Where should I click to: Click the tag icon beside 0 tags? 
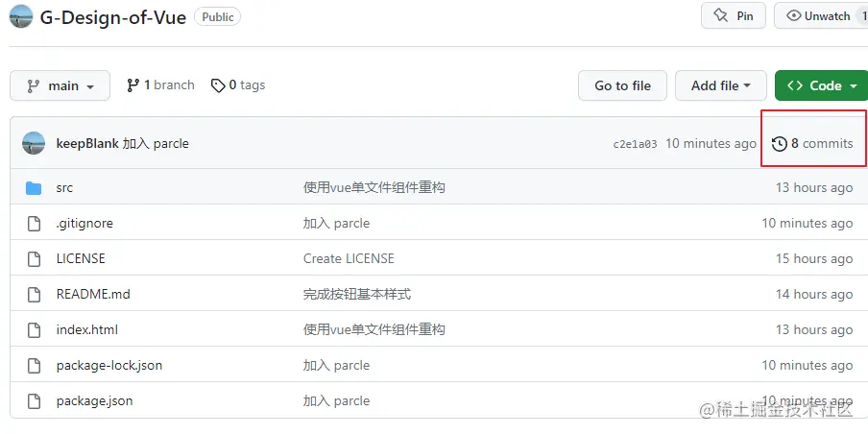pos(218,85)
